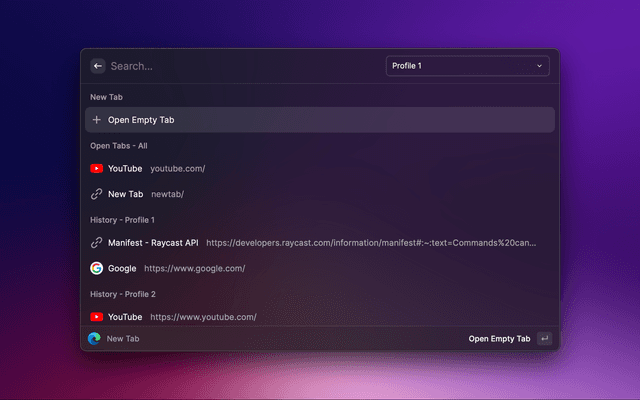Open the https://www.google.com/ URL
This screenshot has height=400, width=640.
(x=194, y=268)
